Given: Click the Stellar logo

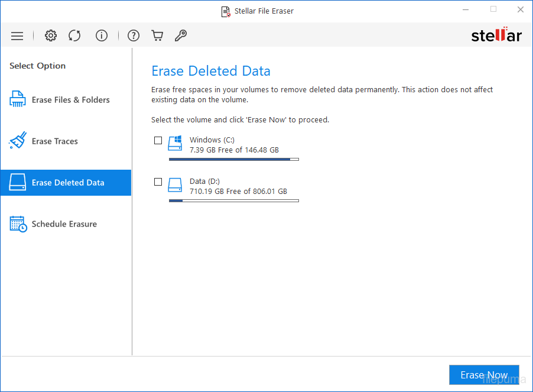Looking at the screenshot, I should pos(496,35).
